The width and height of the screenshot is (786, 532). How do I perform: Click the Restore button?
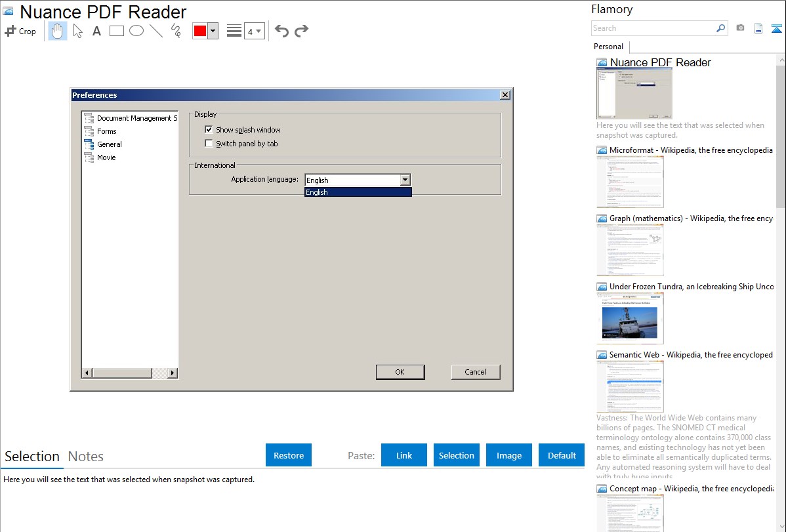pyautogui.click(x=289, y=455)
